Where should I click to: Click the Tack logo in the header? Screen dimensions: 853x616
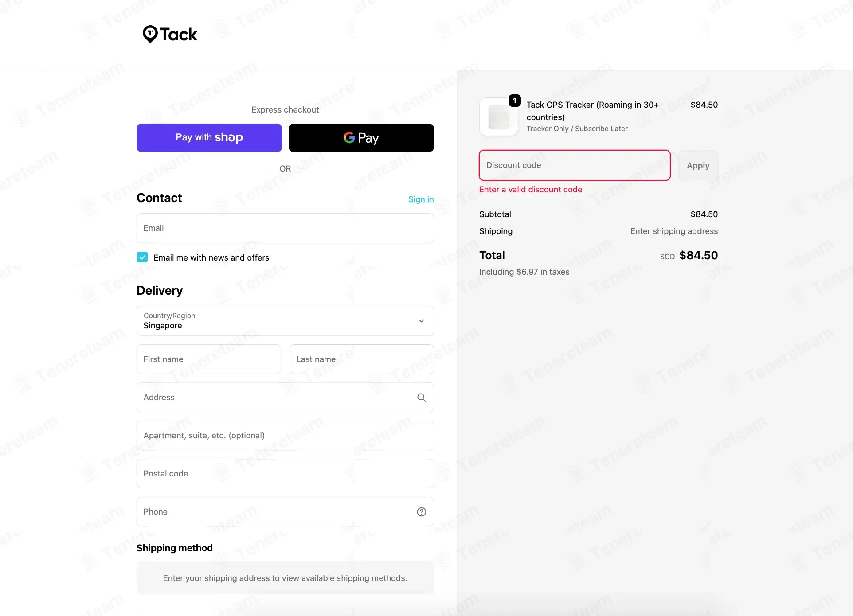[170, 34]
